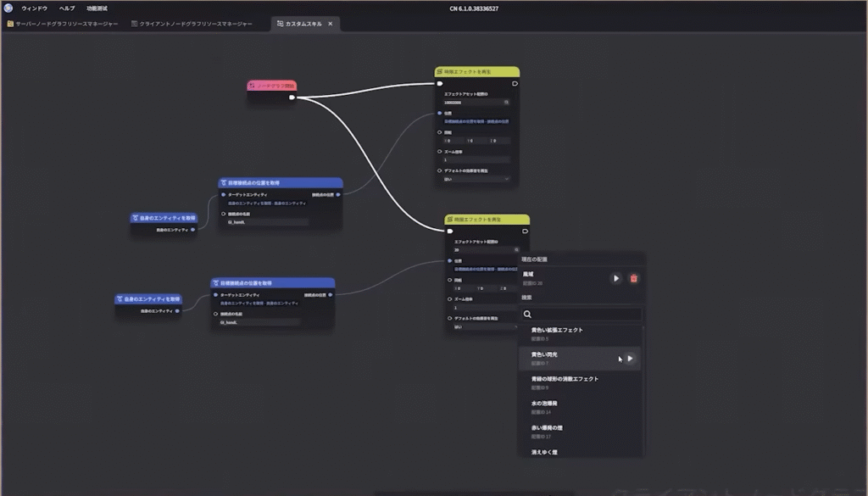Open the ヘルプ menu

(x=67, y=8)
